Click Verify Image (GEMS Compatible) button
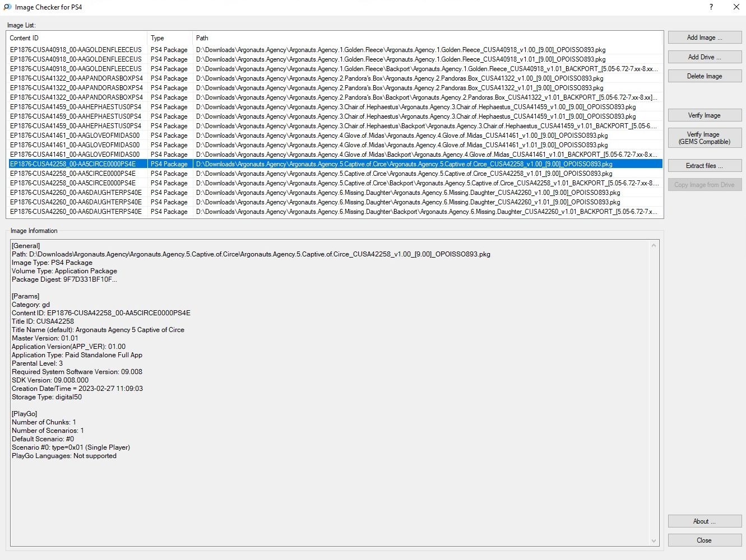Image resolution: width=746 pixels, height=560 pixels. pyautogui.click(x=705, y=138)
